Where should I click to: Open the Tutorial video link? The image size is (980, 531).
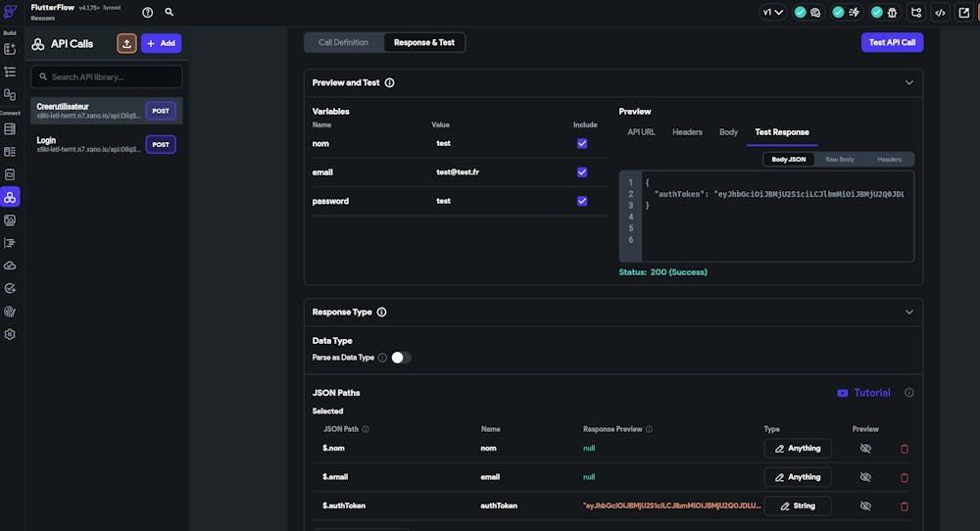tap(863, 393)
